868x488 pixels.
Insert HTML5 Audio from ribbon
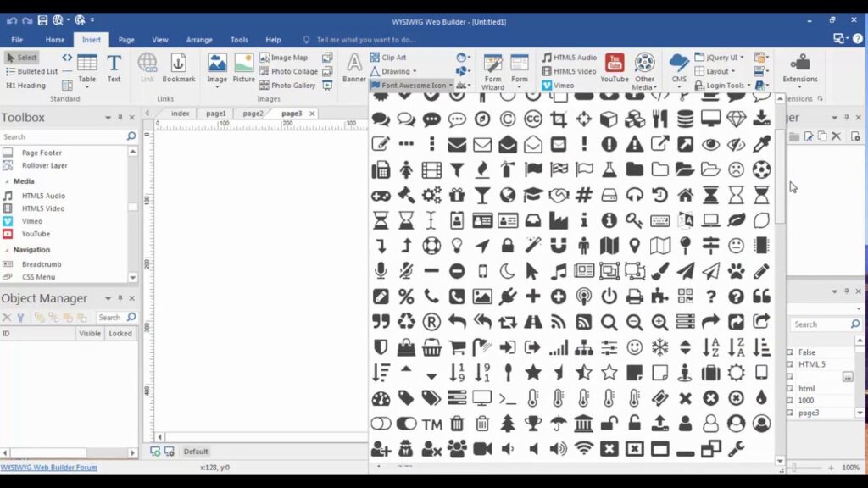(x=569, y=57)
